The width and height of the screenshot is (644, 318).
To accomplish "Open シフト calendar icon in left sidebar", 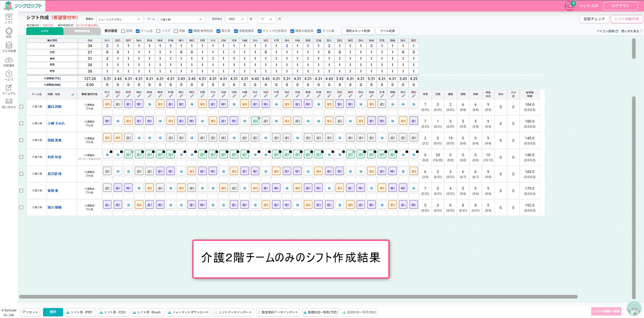I will click(8, 17).
